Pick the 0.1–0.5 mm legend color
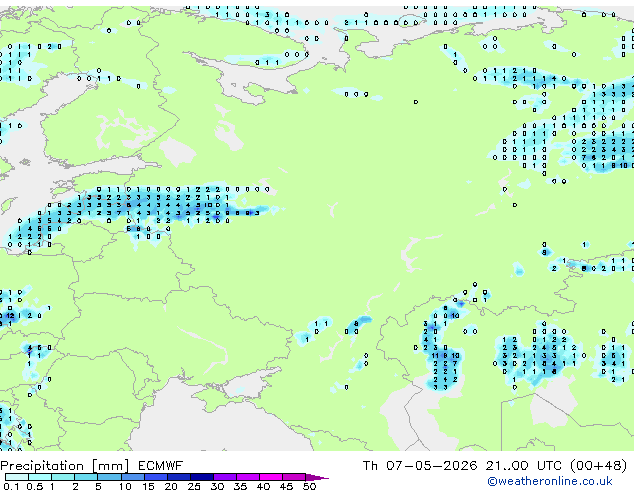634x490 pixels. pyautogui.click(x=17, y=477)
